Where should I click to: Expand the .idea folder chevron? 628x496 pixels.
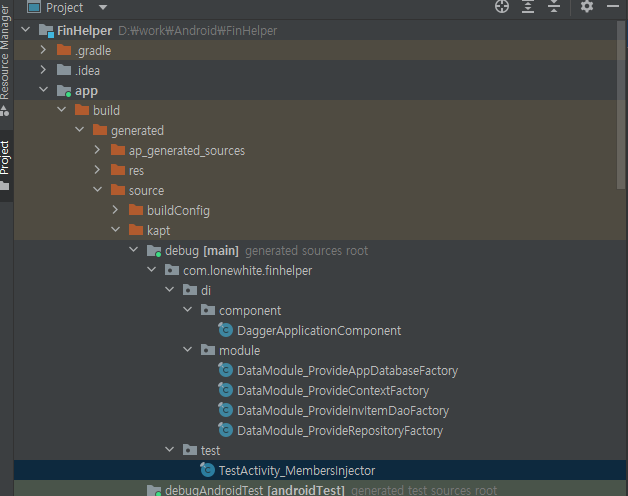pos(43,70)
